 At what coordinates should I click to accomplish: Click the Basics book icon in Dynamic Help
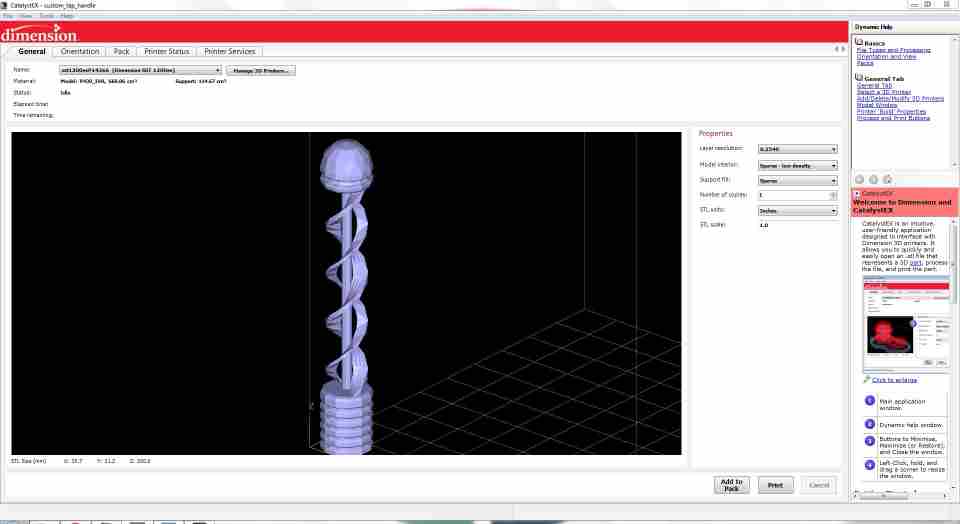[x=859, y=42]
